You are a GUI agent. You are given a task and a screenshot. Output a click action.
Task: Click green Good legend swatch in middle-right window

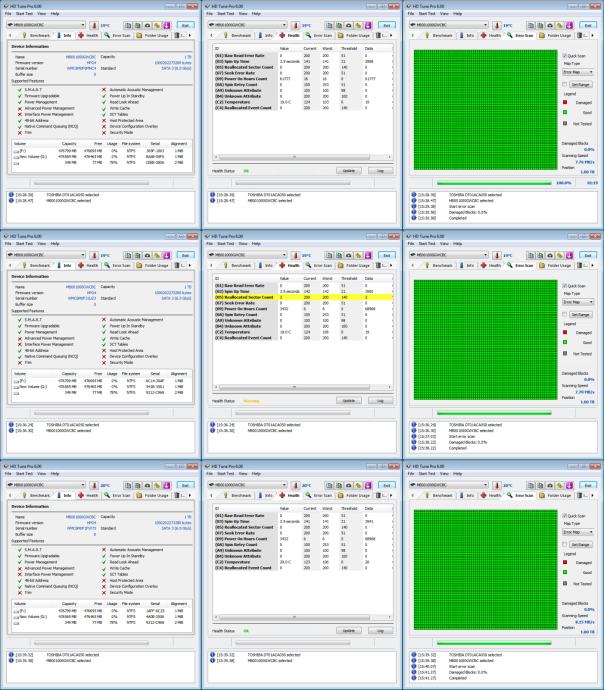565,342
